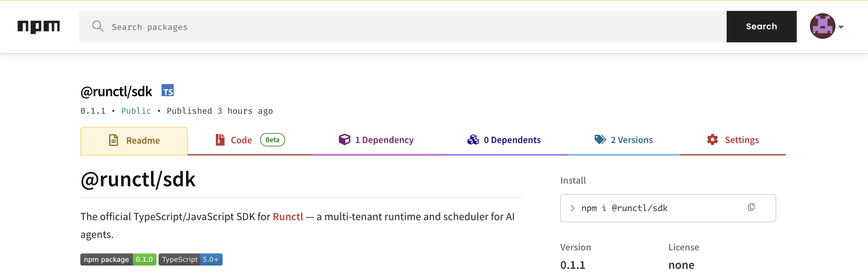Follow the Runctl link in description
This screenshot has height=277, width=868.
(x=288, y=217)
